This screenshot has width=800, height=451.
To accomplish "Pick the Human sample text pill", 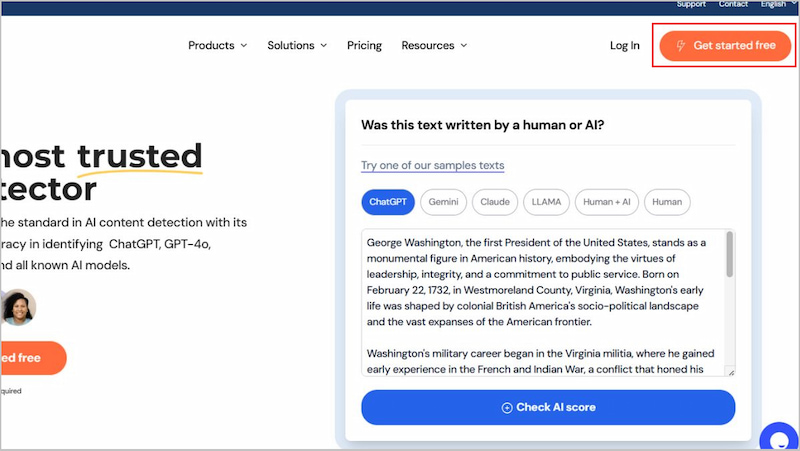I will tap(667, 202).
